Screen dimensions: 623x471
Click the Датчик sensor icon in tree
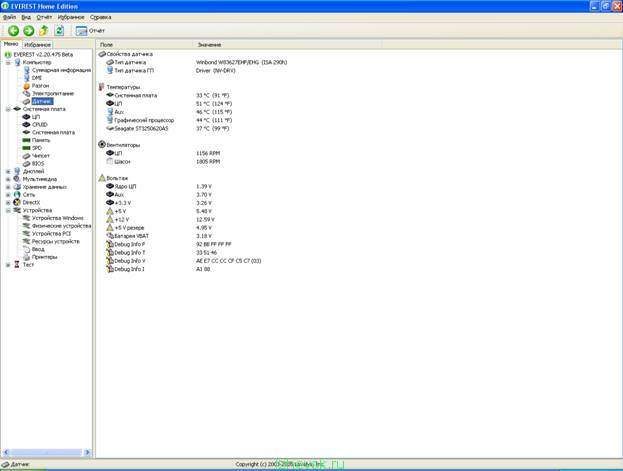pyautogui.click(x=27, y=101)
